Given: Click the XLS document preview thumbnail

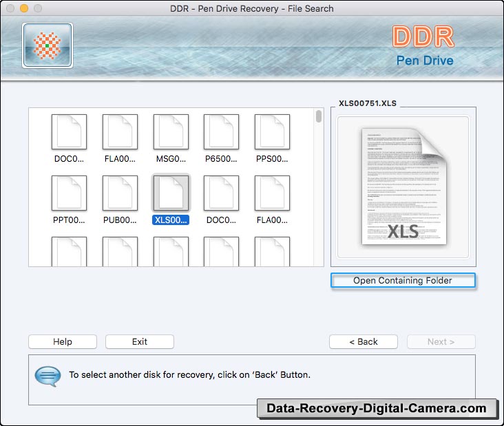Looking at the screenshot, I should tap(403, 187).
